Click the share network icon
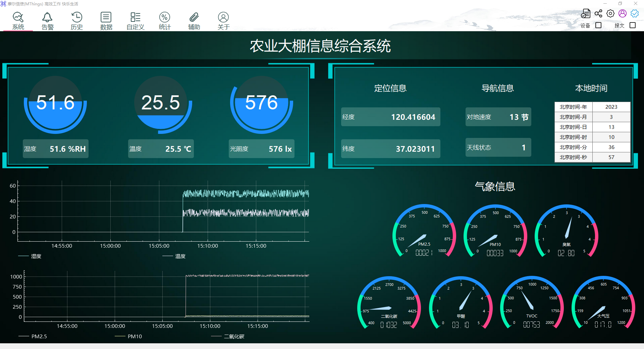This screenshot has width=644, height=349. coord(598,13)
